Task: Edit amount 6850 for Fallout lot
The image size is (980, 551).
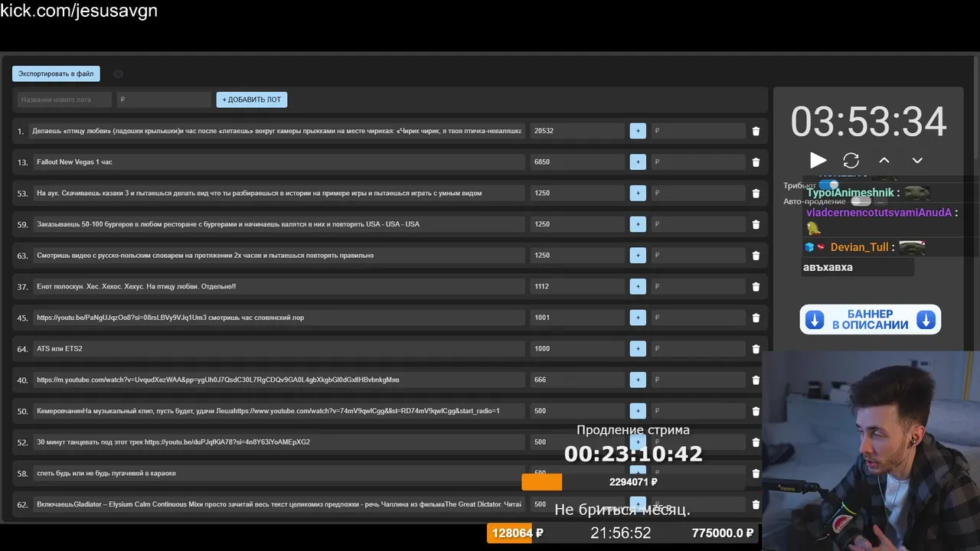Action: [x=577, y=162]
